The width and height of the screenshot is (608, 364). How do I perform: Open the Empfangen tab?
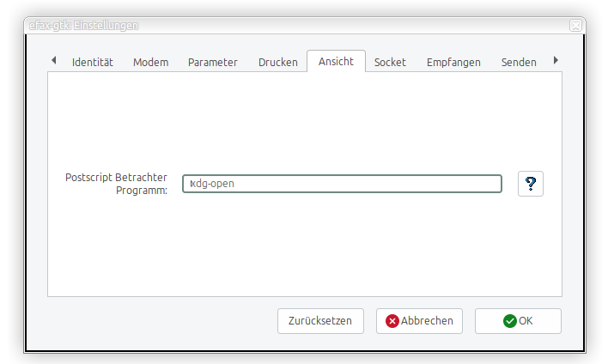click(453, 62)
